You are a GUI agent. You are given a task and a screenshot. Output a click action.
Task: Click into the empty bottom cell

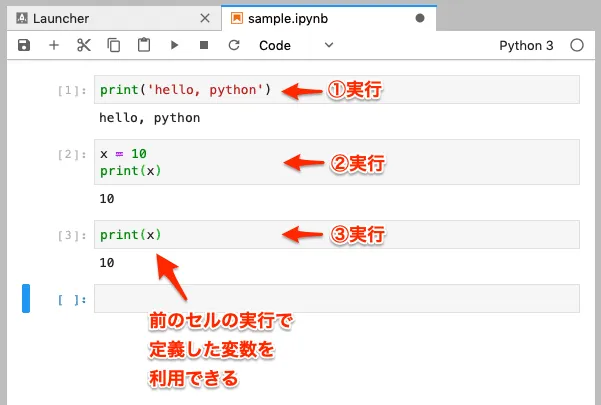337,298
